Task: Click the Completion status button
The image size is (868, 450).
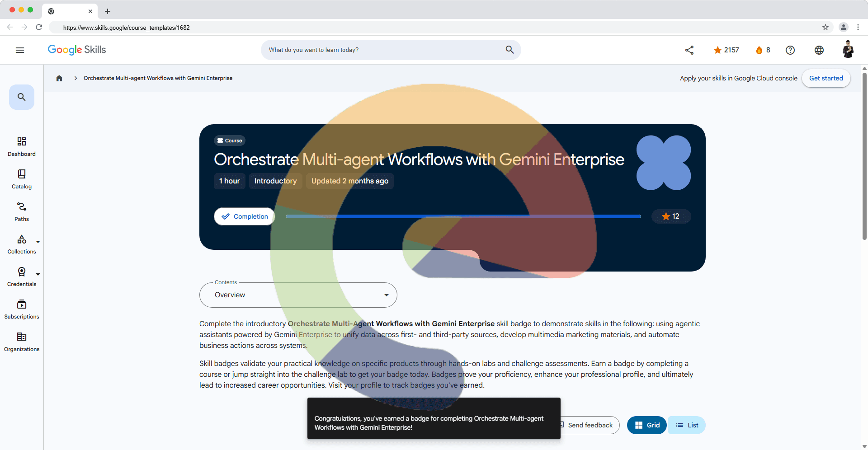Action: [x=245, y=216]
